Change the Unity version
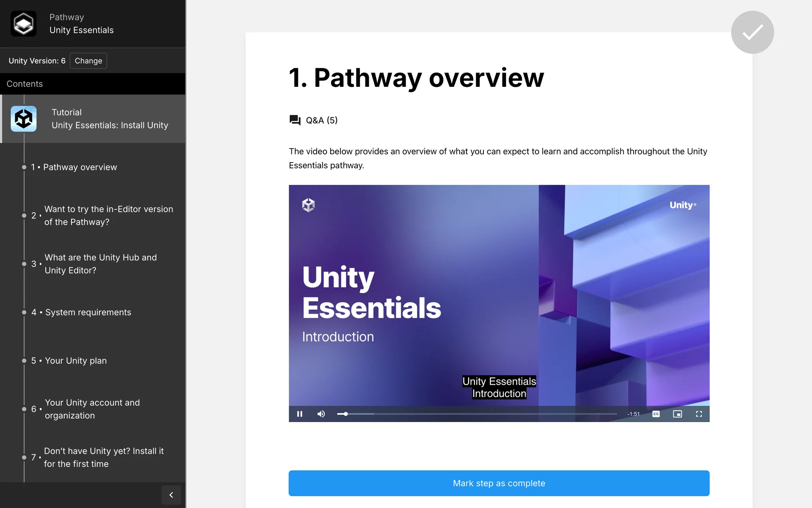 [x=88, y=61]
